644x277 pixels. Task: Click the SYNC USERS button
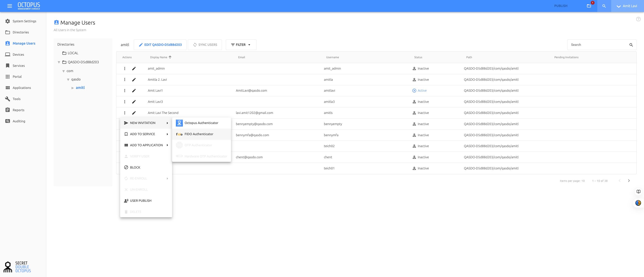pyautogui.click(x=205, y=45)
